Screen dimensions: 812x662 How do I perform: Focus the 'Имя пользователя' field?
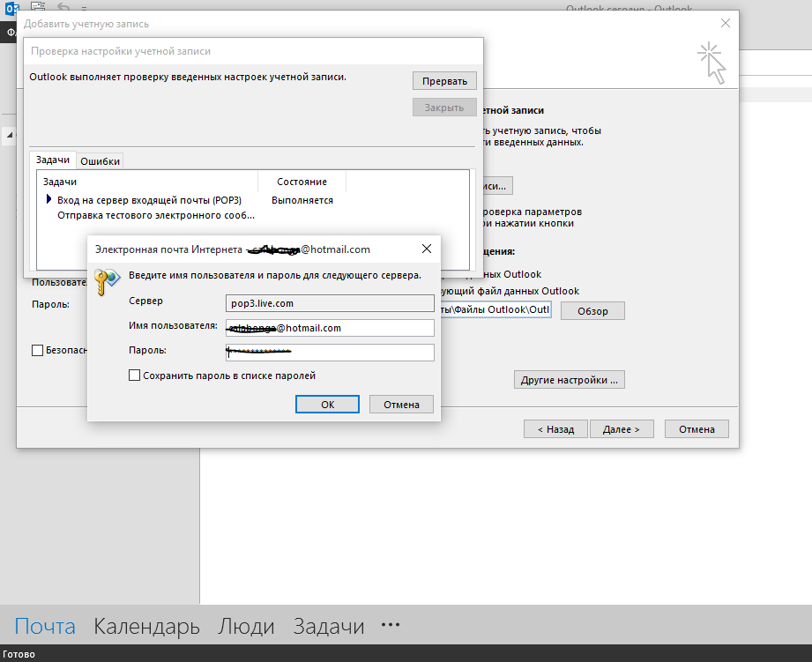click(330, 328)
